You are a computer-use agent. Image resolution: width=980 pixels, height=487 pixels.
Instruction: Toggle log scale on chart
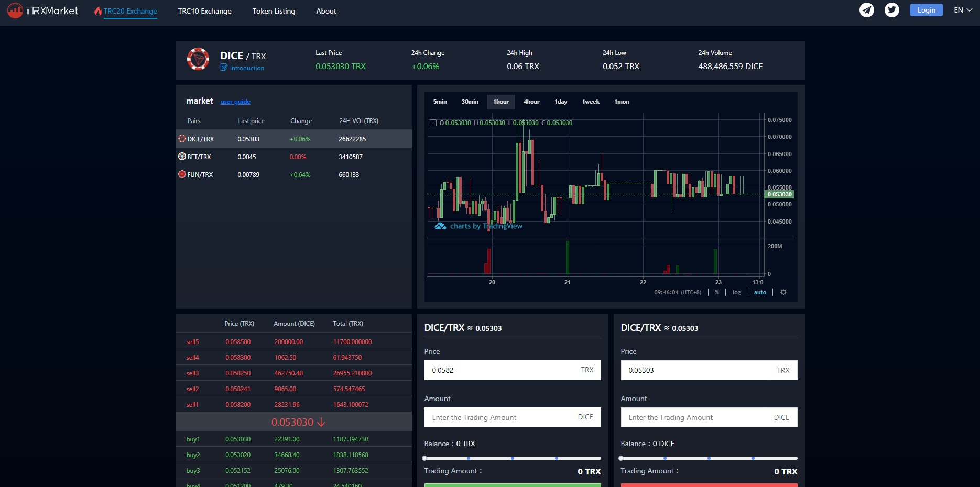pyautogui.click(x=736, y=292)
